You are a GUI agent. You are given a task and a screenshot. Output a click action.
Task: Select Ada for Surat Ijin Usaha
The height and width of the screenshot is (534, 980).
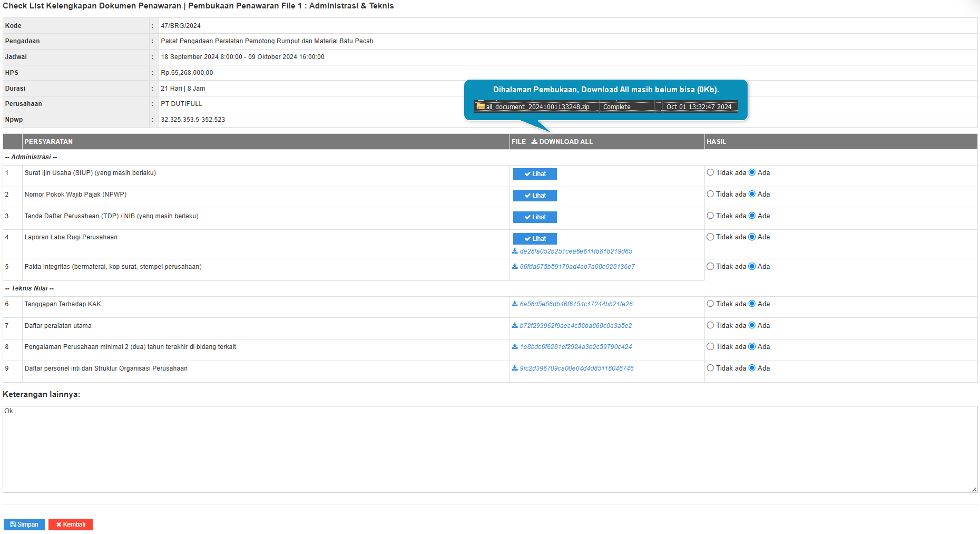pyautogui.click(x=752, y=172)
